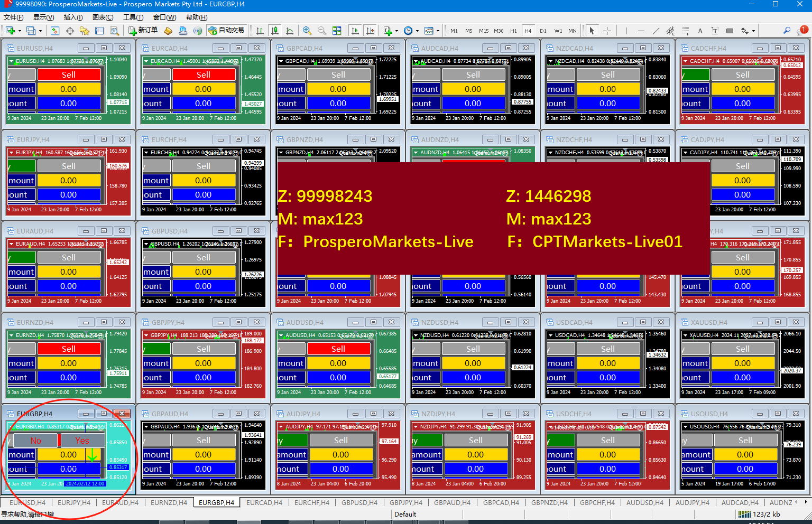Open the 工具(T) menu
812x524 pixels.
pyautogui.click(x=133, y=17)
